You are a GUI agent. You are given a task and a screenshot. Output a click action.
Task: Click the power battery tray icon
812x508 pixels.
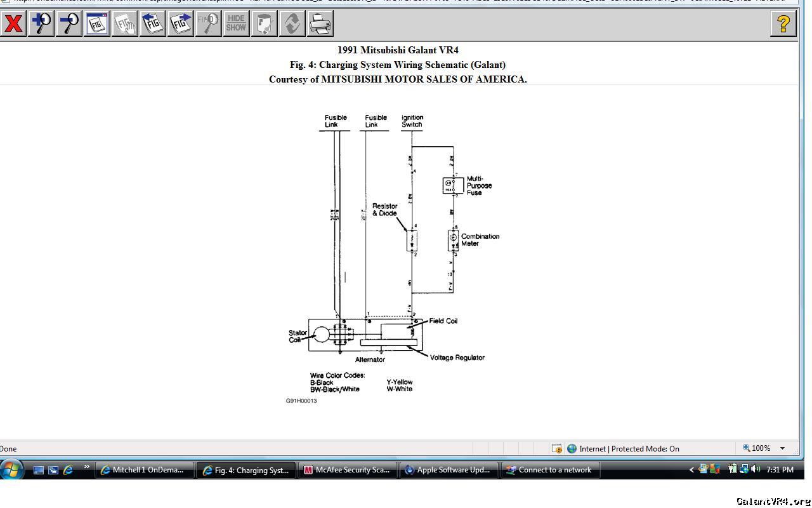tap(733, 469)
